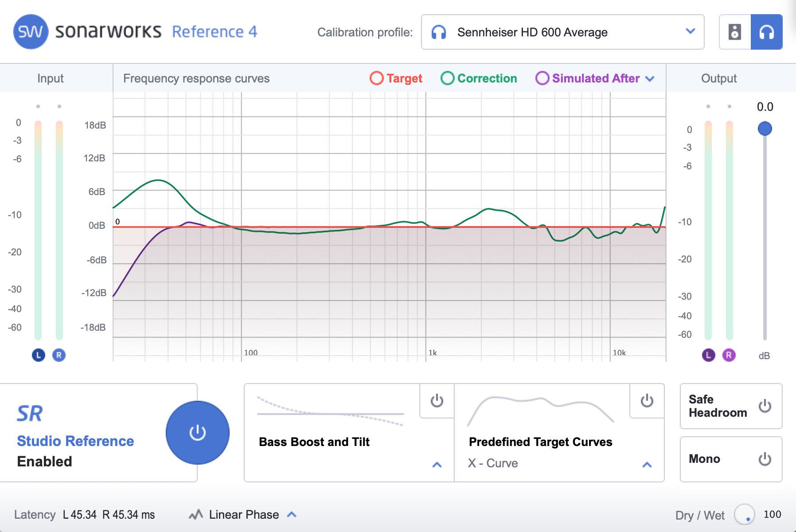
Task: Expand the Predefined Target Curves options
Action: click(x=647, y=465)
